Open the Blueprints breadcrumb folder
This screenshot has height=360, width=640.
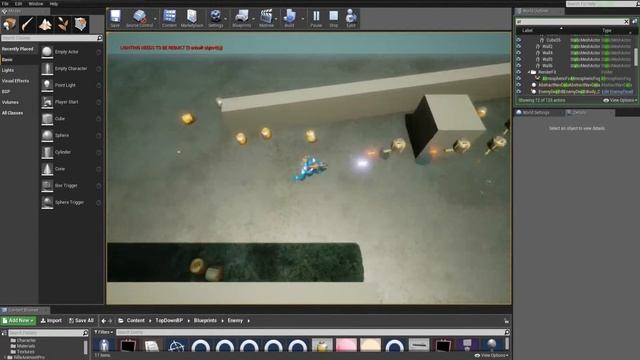(205, 321)
